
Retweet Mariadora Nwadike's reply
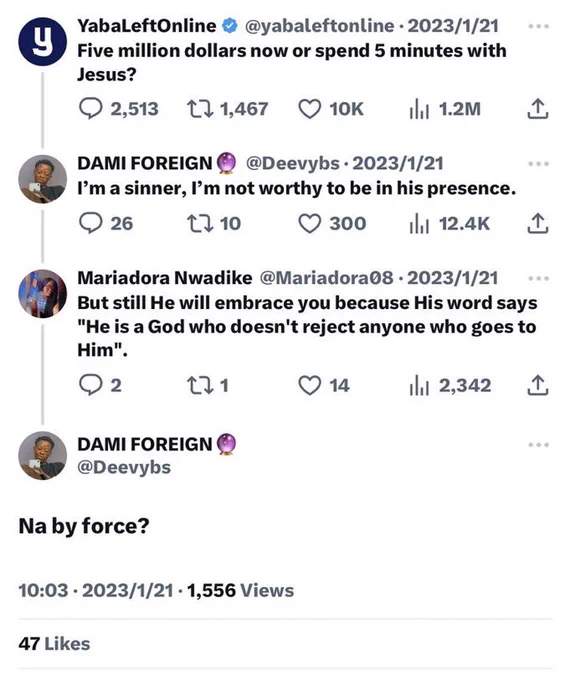(208, 385)
